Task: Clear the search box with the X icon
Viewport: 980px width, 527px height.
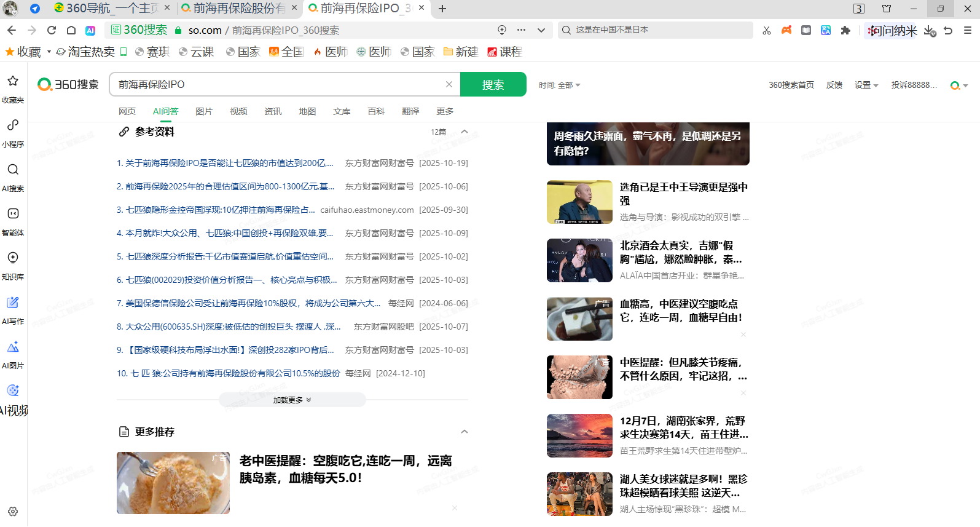Action: click(449, 84)
